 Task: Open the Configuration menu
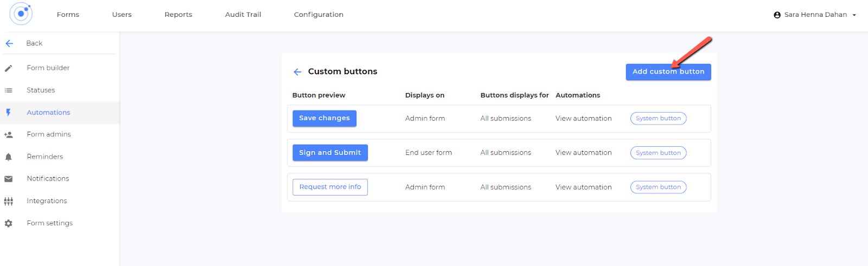pyautogui.click(x=318, y=15)
